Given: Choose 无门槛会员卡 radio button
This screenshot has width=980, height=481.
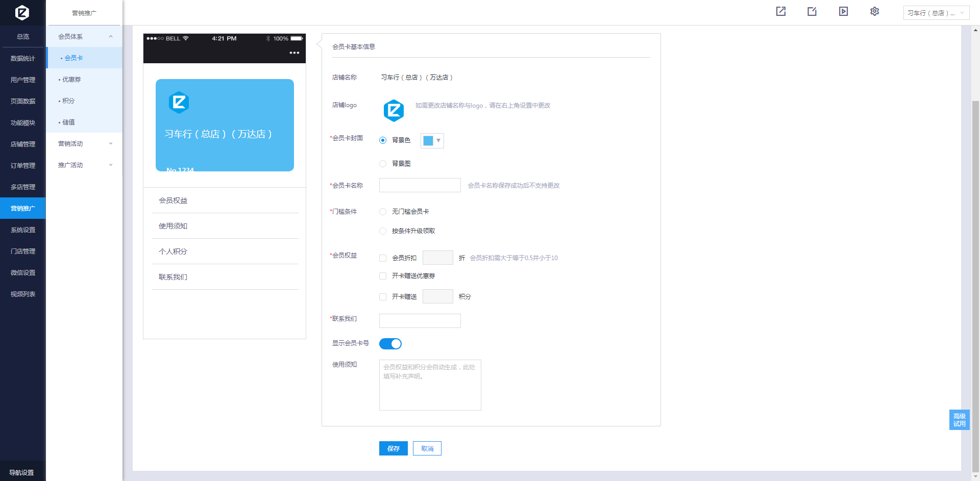Looking at the screenshot, I should tap(383, 212).
